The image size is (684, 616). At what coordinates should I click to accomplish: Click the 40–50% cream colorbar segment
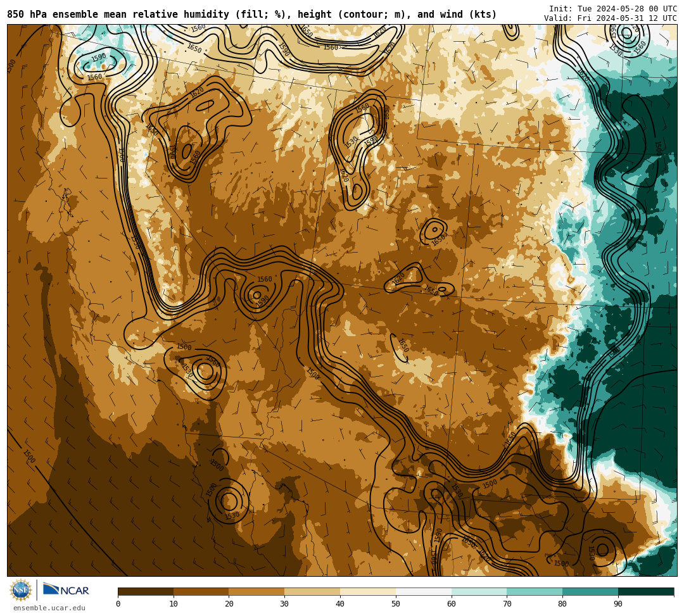(368, 591)
